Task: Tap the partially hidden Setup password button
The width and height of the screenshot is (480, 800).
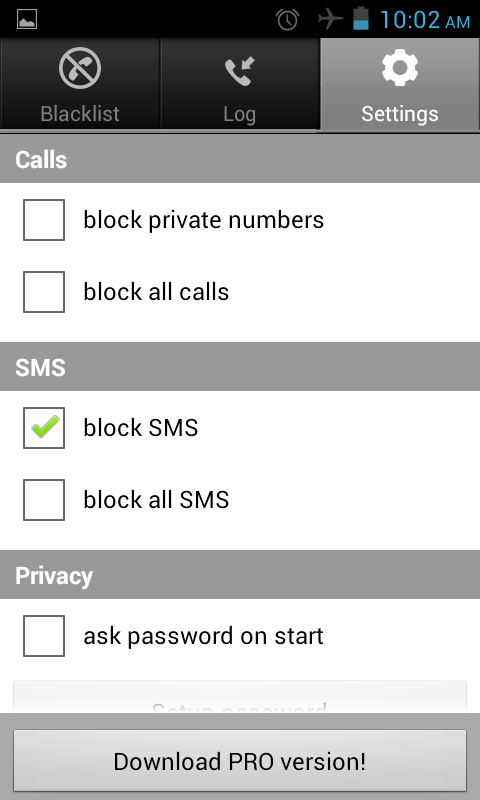Action: [240, 696]
